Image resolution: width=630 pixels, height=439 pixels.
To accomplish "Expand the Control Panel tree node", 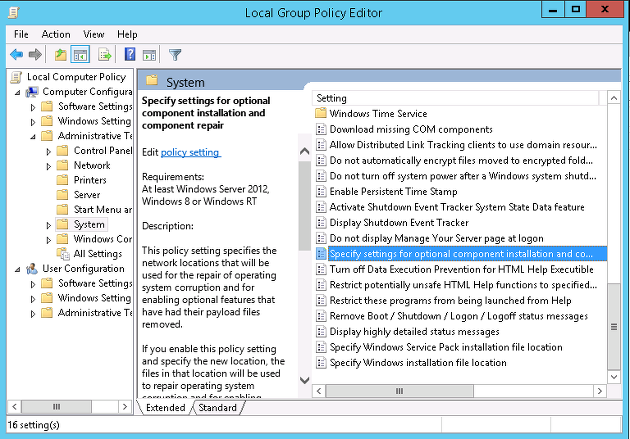I will coord(49,152).
